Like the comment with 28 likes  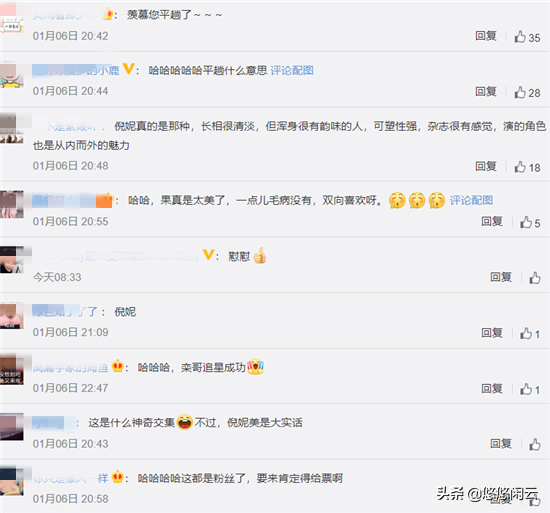(x=520, y=92)
